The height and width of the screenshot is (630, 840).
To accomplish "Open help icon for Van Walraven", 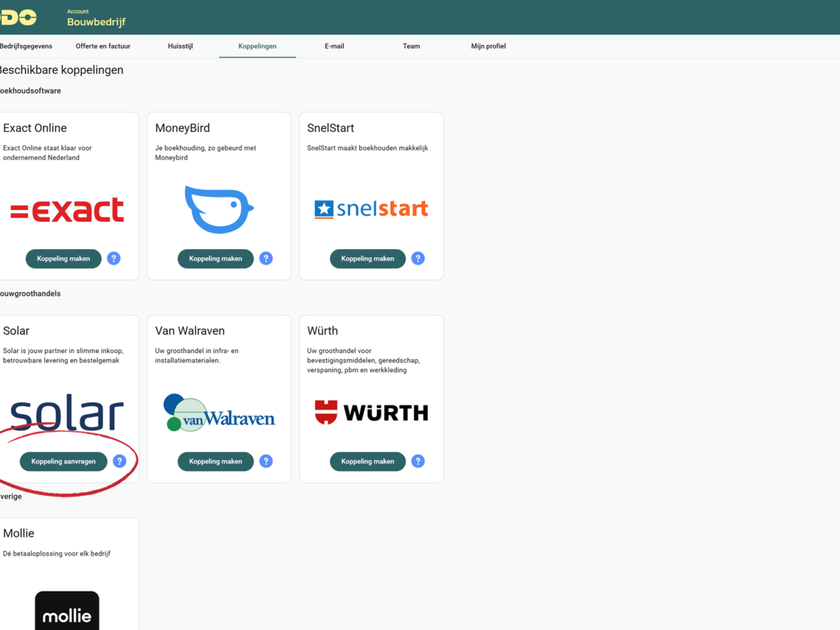I will 266,461.
